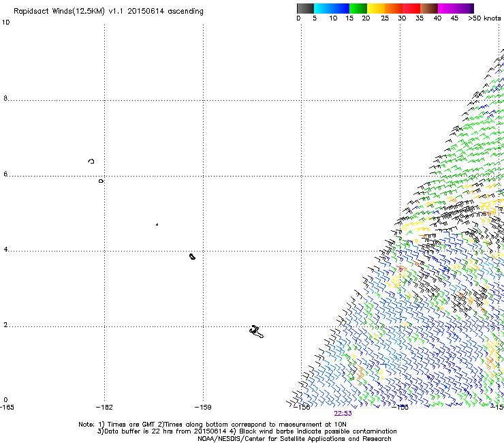Click the latitude axis label 0
Image resolution: width=504 pixels, height=443 pixels.
pos(5,400)
